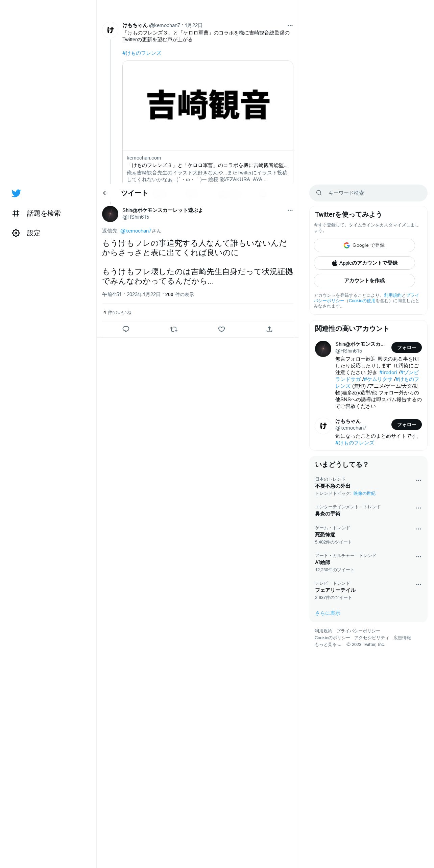Open the #けものフレンズ hashtag in tweet
The image size is (434, 868).
click(142, 53)
